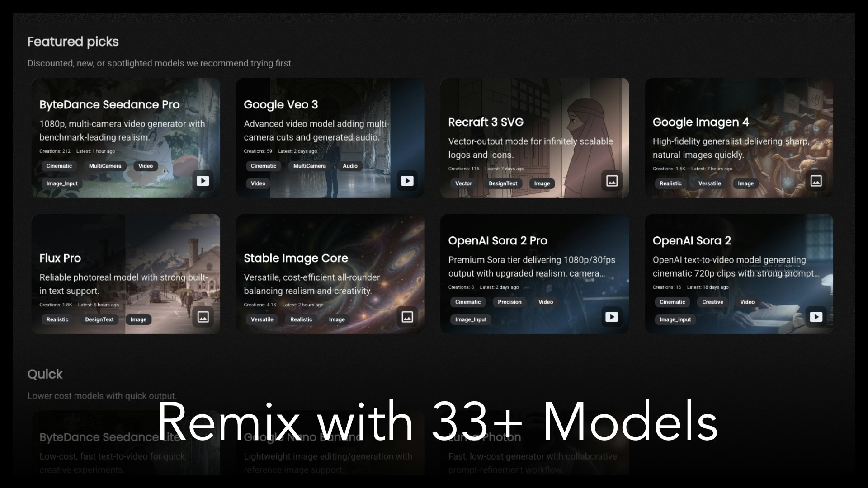Click video icon on OpenAI Sora 2 card
Screen dimensions: 868x488
[x=816, y=317]
